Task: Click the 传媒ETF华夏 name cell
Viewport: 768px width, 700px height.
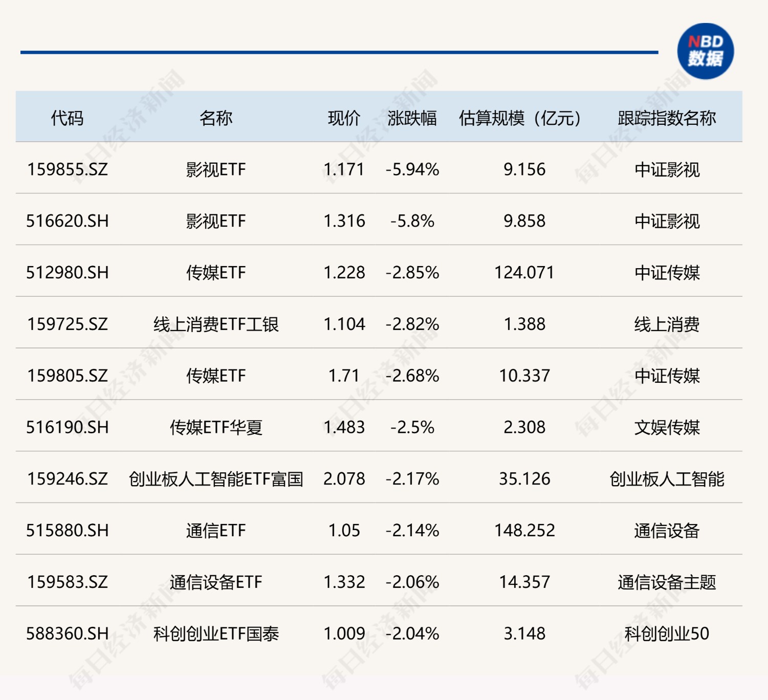Action: (x=216, y=427)
